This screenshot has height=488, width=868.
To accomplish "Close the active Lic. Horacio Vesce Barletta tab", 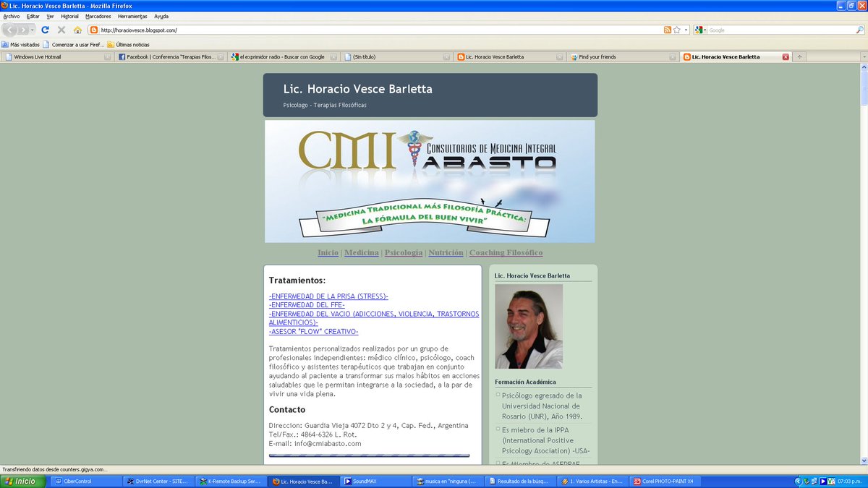I will (x=786, y=56).
